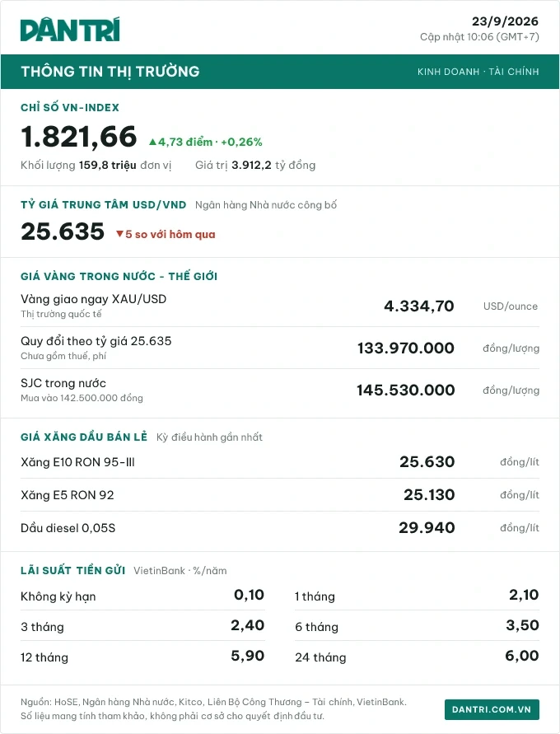Click the source line starting 'Nguồn: HoSE'

[213, 702]
